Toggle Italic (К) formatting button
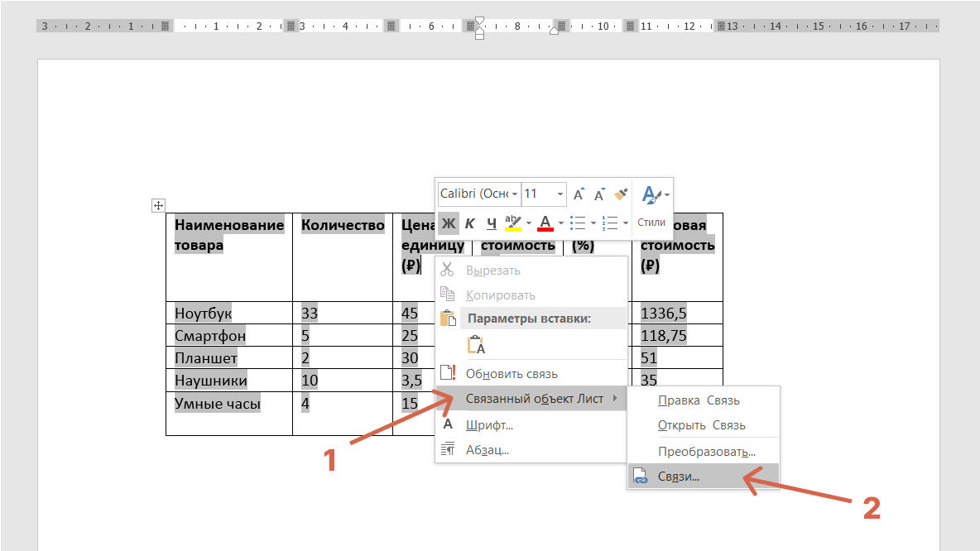The image size is (980, 551). pos(470,223)
